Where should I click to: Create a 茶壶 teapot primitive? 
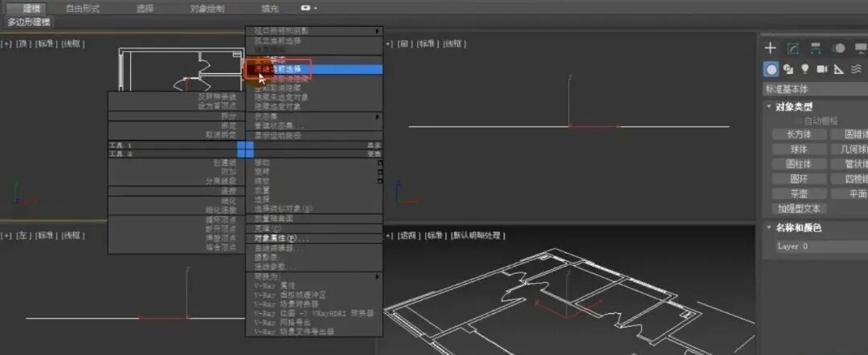tap(799, 194)
